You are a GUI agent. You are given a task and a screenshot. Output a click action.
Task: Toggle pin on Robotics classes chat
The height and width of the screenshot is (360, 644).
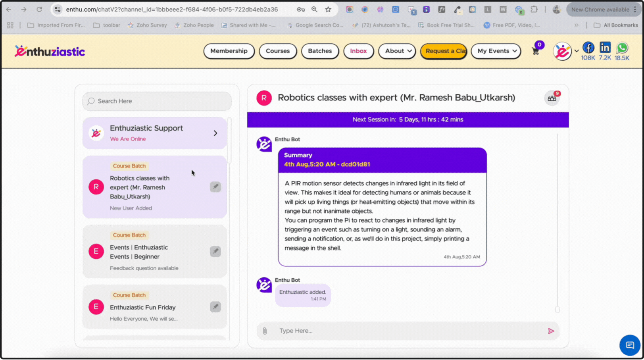[215, 187]
